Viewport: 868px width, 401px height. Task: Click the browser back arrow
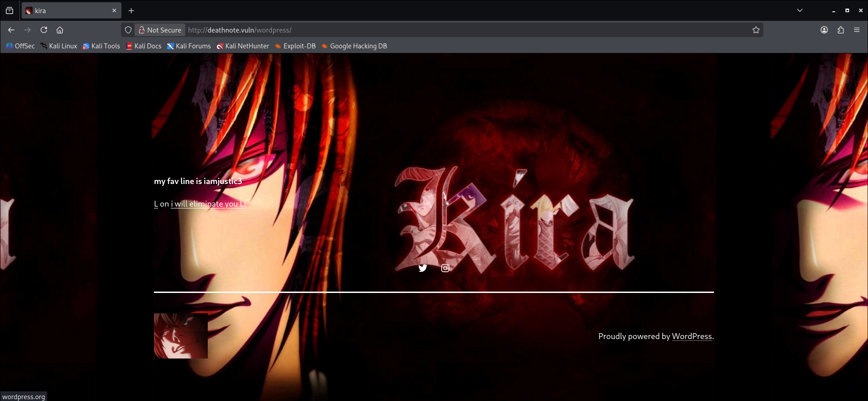pyautogui.click(x=11, y=30)
